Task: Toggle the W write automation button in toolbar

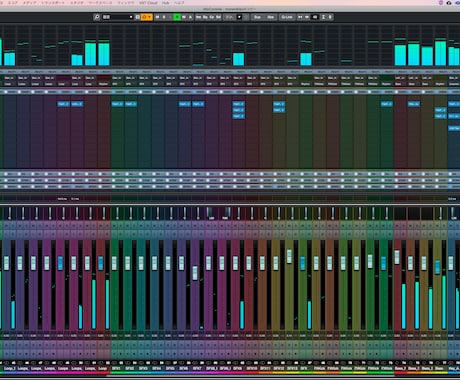Action: point(184,17)
